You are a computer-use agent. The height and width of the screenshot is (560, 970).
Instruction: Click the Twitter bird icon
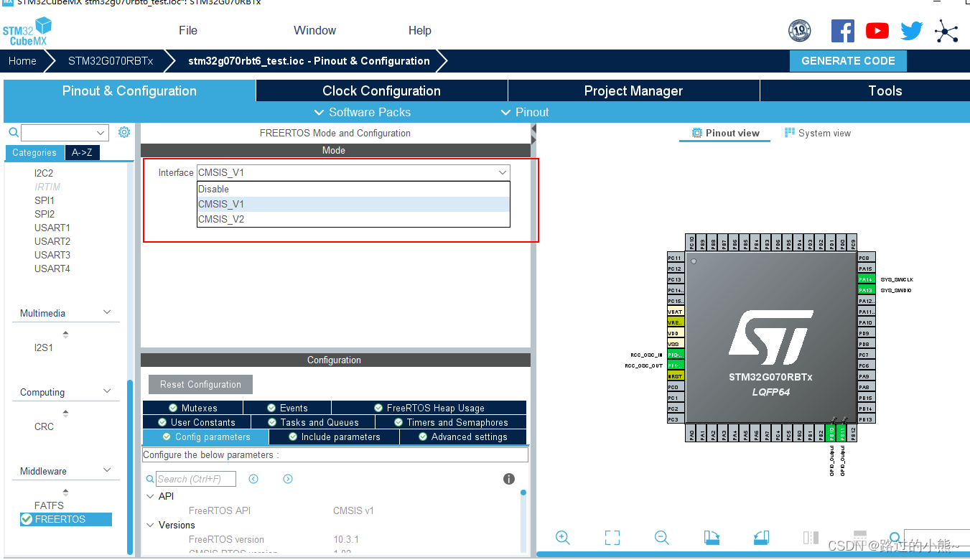911,31
